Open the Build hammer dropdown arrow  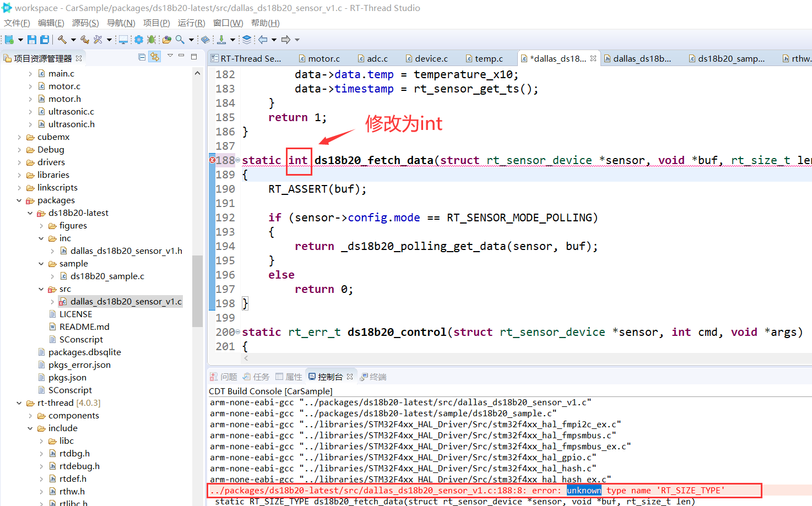point(73,40)
